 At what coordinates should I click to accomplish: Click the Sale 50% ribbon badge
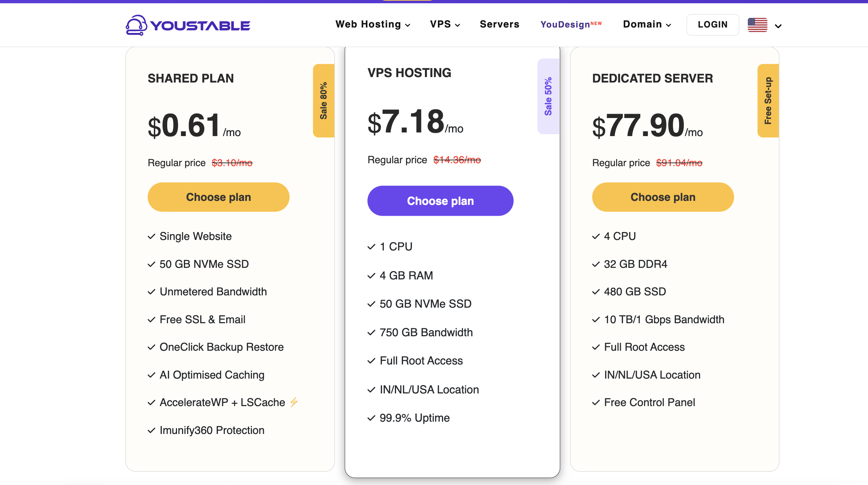tap(548, 96)
